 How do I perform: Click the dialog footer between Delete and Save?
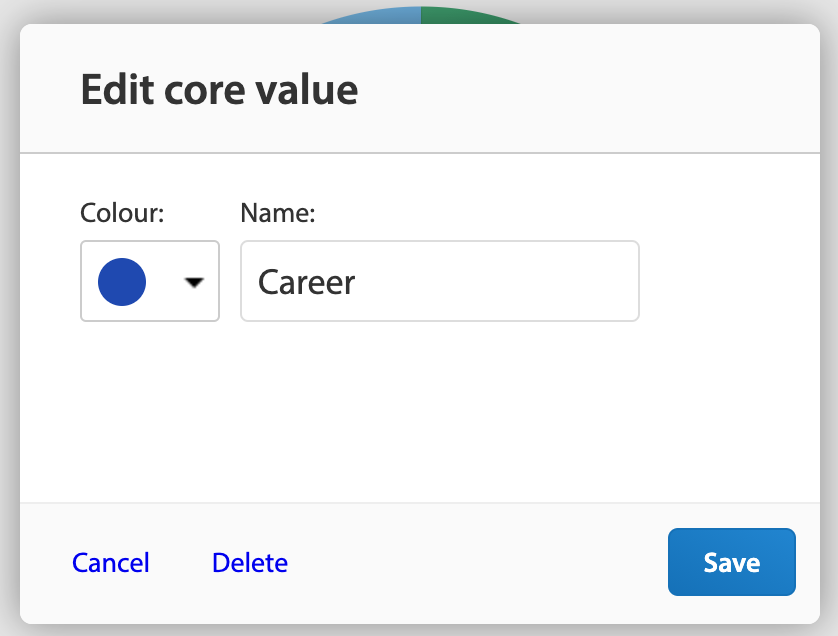476,563
